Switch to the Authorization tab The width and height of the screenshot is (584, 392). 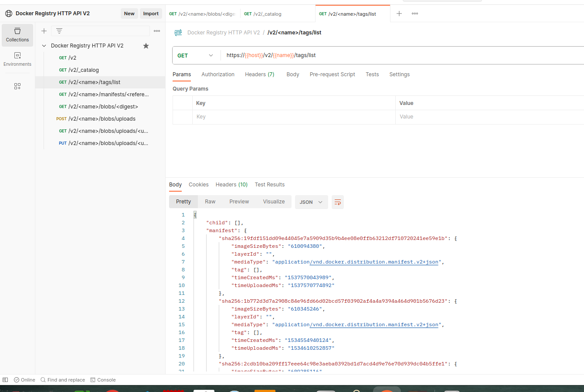click(x=218, y=74)
